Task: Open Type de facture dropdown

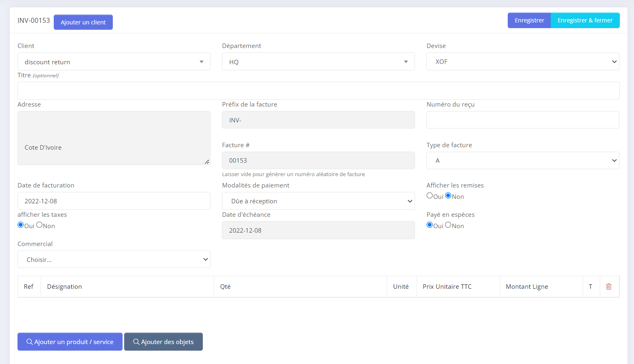Action: tap(522, 161)
